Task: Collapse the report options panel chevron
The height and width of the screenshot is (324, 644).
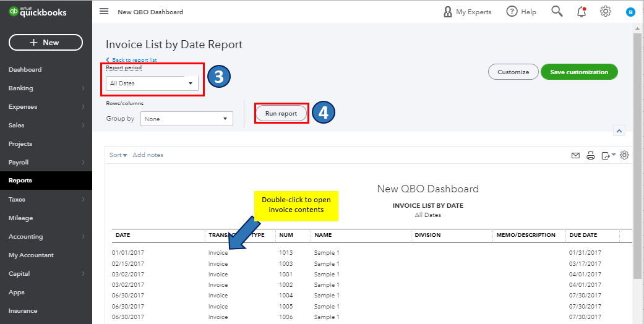Action: click(x=620, y=130)
